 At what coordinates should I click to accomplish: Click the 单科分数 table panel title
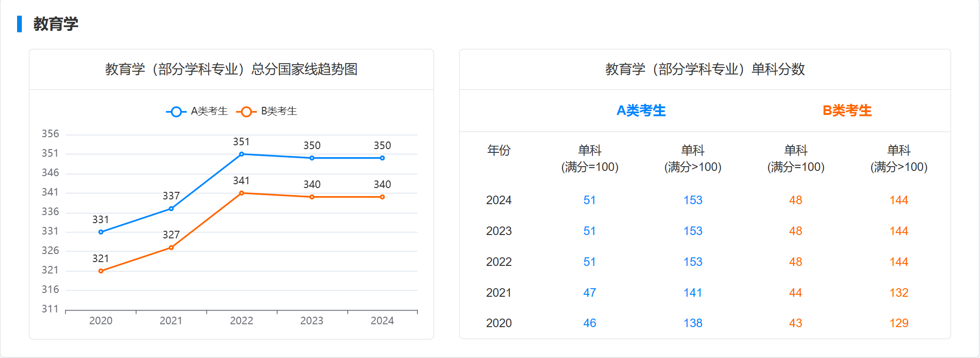705,69
